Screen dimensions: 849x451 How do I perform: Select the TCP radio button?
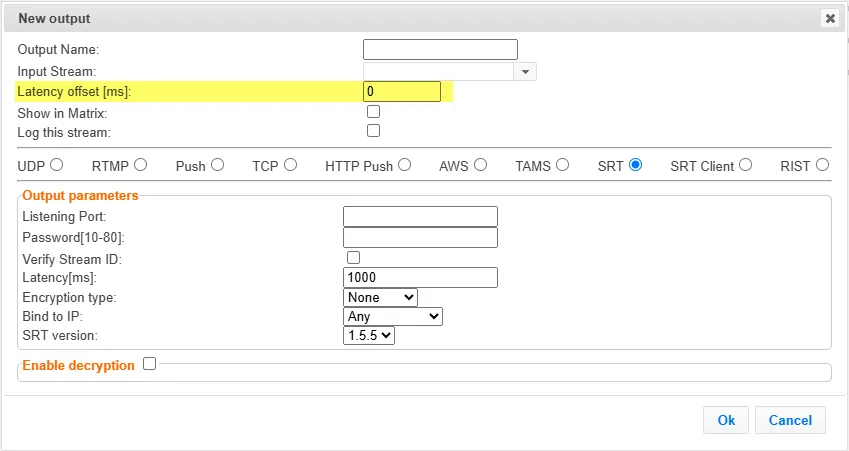pos(291,165)
